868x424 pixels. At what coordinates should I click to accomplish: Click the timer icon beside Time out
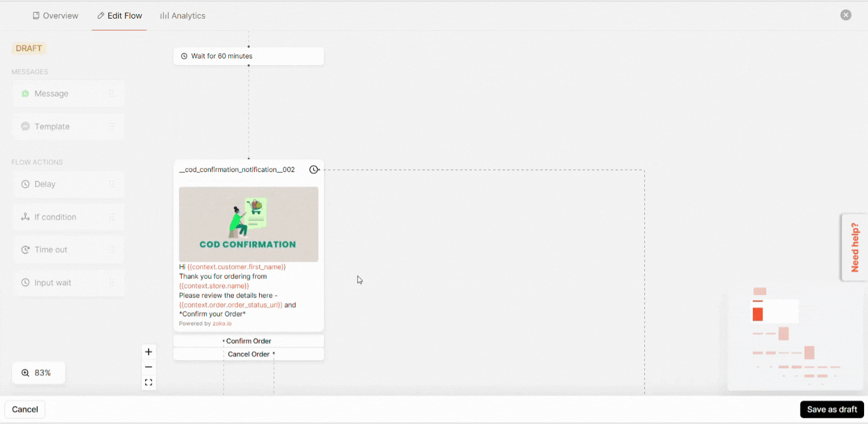25,250
